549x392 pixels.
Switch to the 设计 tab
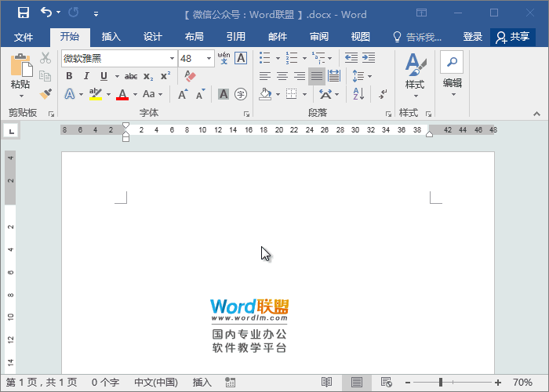(x=153, y=37)
